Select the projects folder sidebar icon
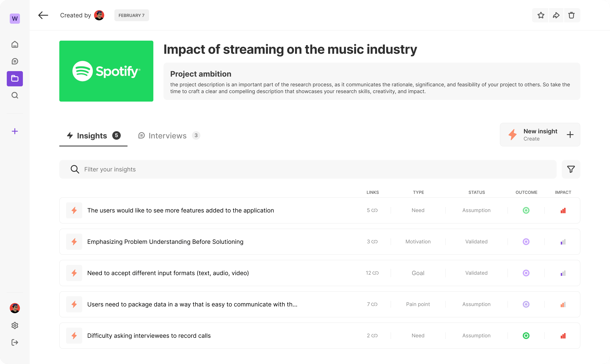Image resolution: width=610 pixels, height=364 pixels. click(15, 79)
